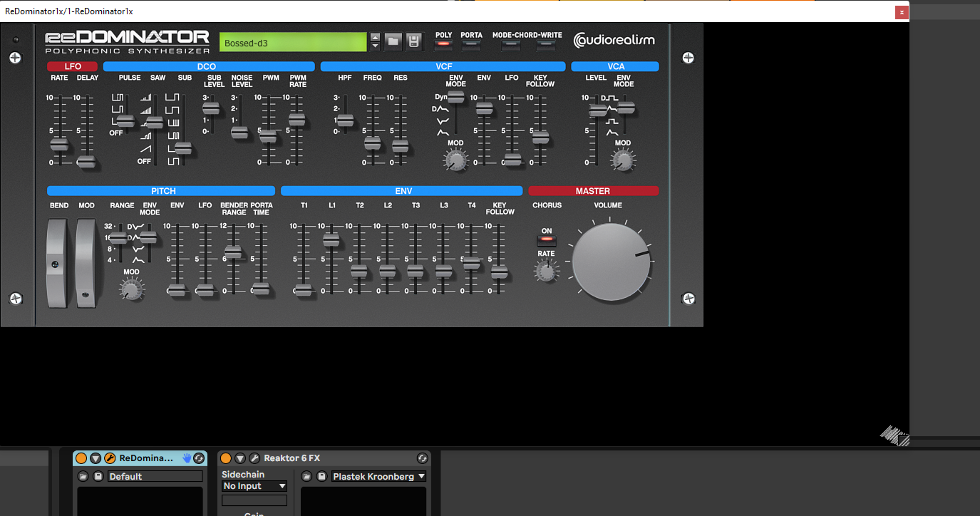Open the preset browser folder in ReDominator
Image resolution: width=980 pixels, height=516 pixels.
pyautogui.click(x=393, y=41)
